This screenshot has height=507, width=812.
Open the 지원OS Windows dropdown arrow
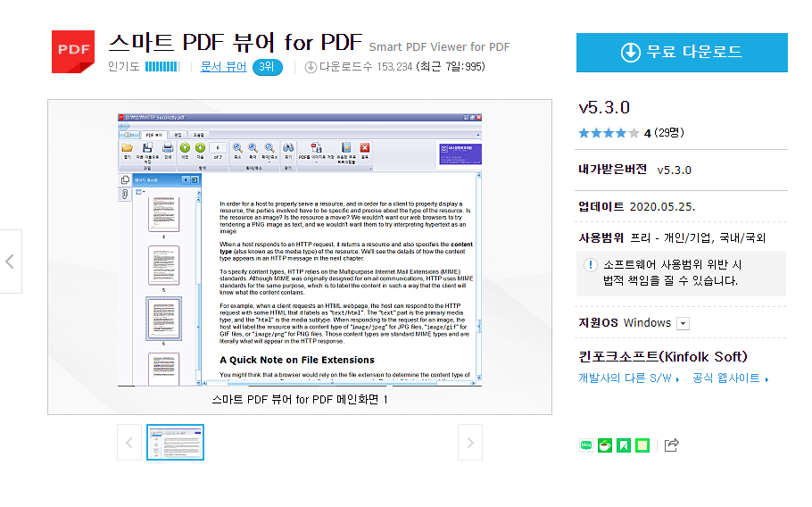click(683, 324)
